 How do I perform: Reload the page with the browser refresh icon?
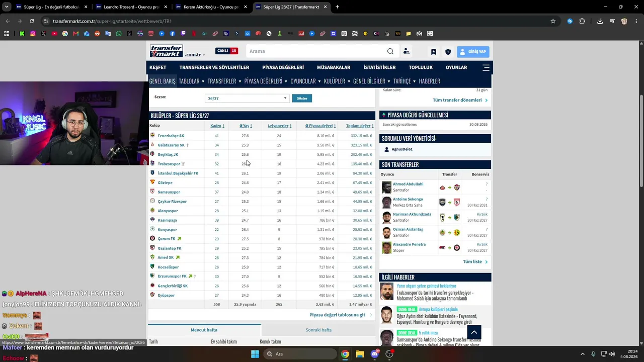(32, 21)
